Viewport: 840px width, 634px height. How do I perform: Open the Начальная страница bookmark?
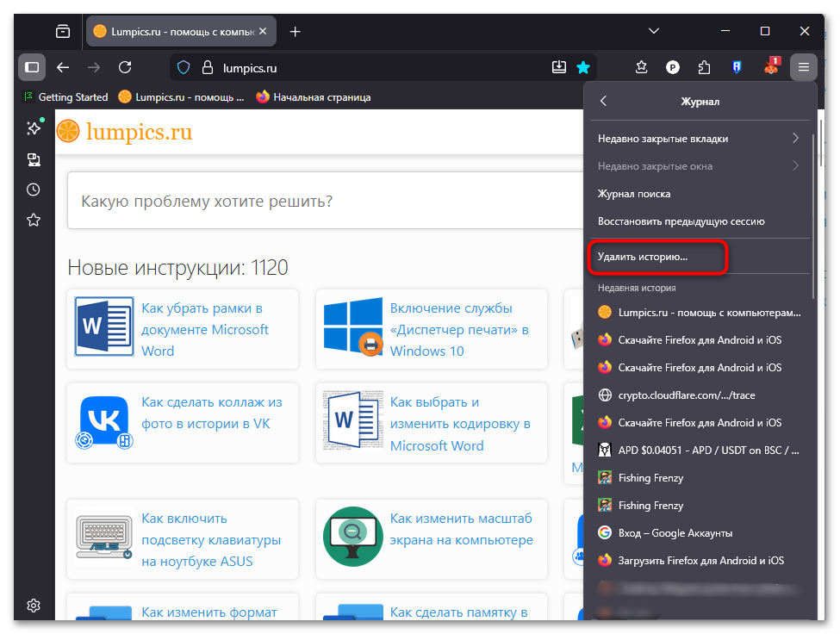pyautogui.click(x=314, y=97)
